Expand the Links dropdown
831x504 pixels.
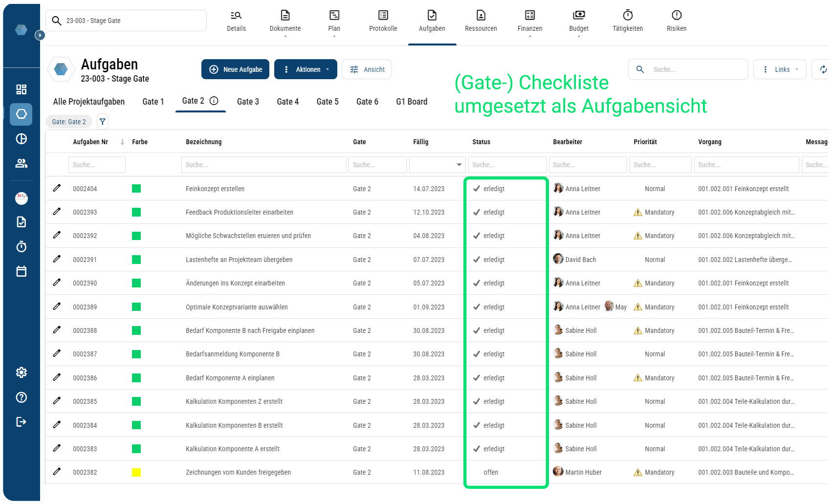tap(780, 69)
